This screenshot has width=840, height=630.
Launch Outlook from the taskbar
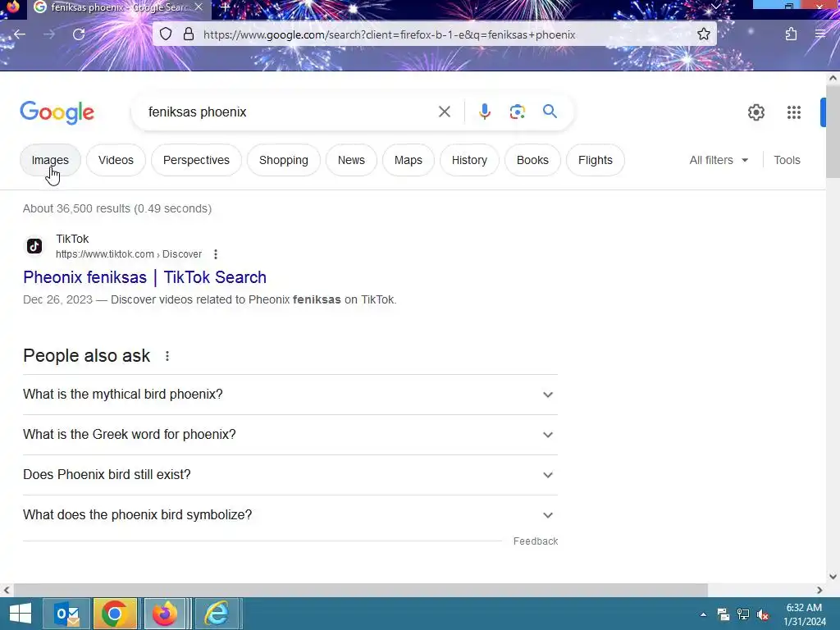coord(67,614)
